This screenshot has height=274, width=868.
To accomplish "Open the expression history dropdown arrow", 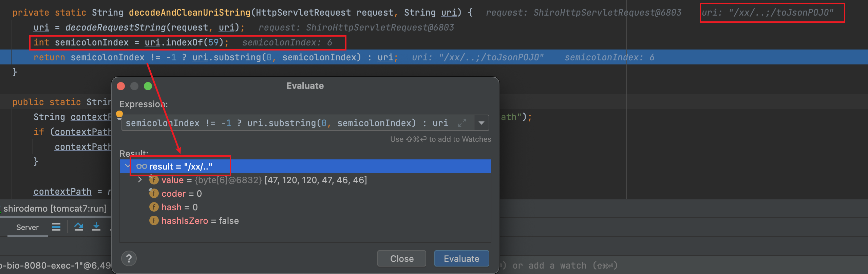I will click(x=481, y=123).
